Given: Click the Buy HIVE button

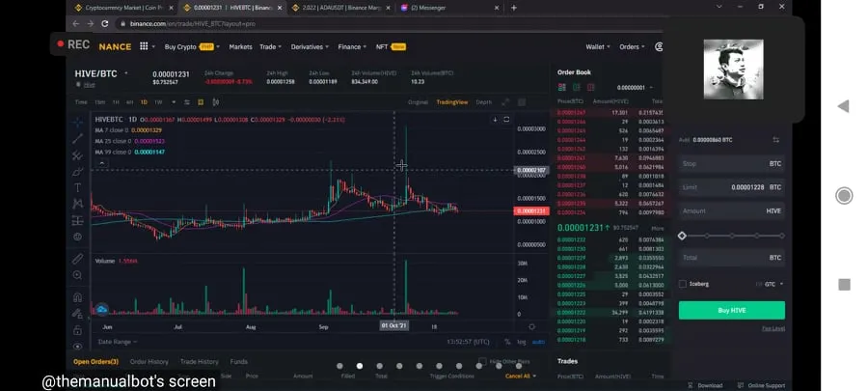Looking at the screenshot, I should click(x=732, y=310).
